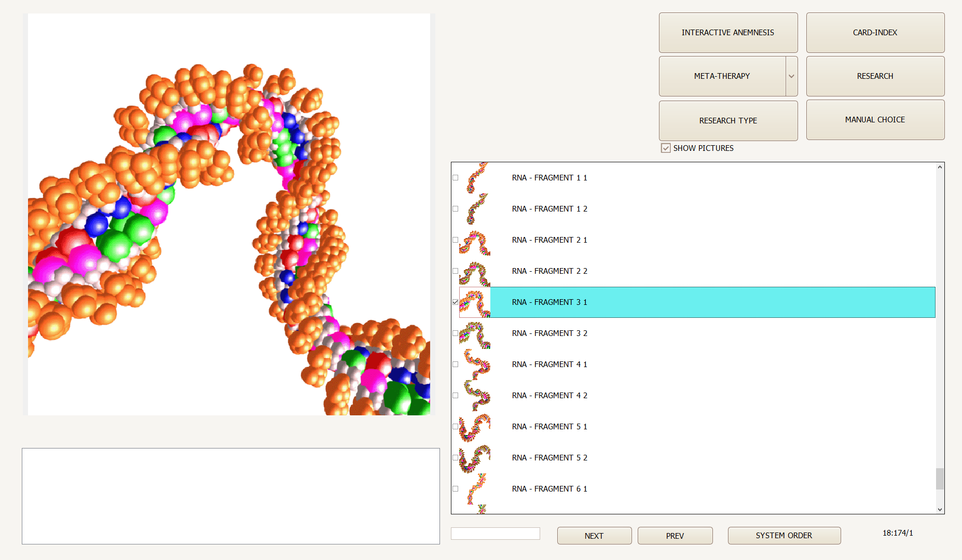Click the empty description text box
The width and height of the screenshot is (962, 560).
(231, 496)
